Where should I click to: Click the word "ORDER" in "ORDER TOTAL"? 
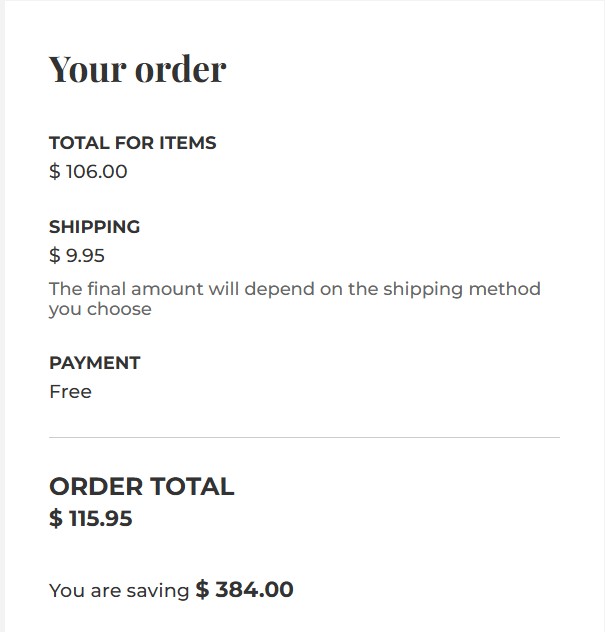tap(96, 487)
